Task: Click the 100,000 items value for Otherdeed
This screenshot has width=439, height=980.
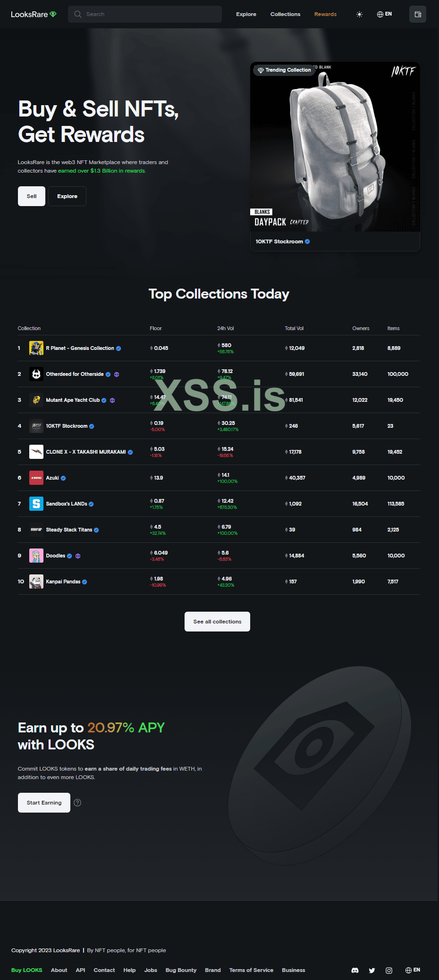Action: pyautogui.click(x=397, y=374)
